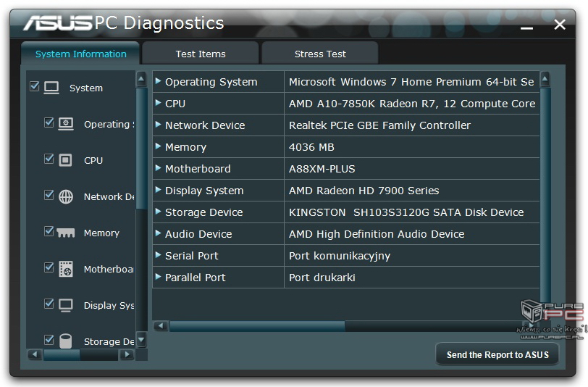Select the System tree item label
The height and width of the screenshot is (387, 588).
tap(86, 88)
